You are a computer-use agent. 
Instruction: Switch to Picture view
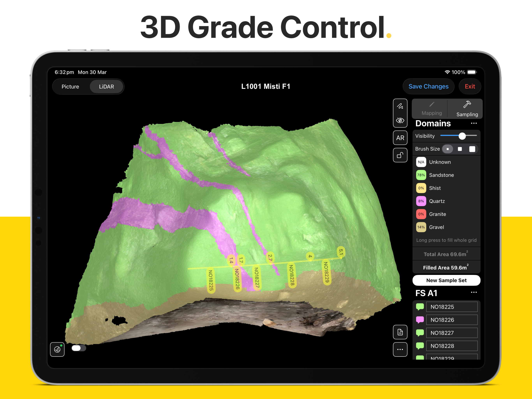(70, 87)
